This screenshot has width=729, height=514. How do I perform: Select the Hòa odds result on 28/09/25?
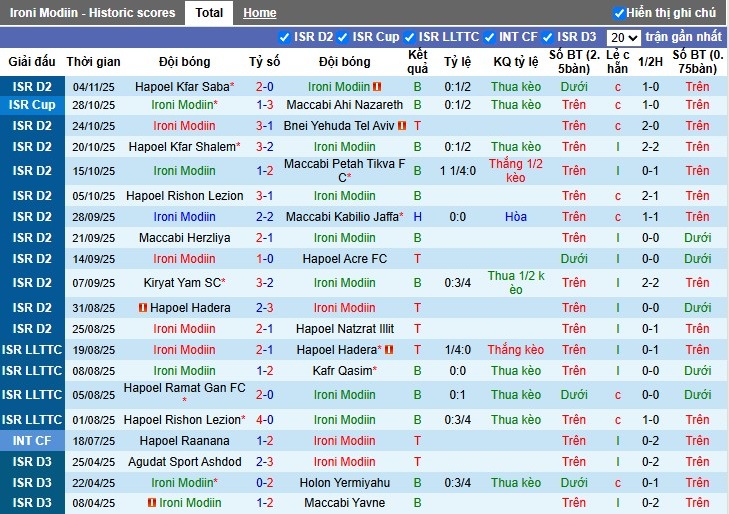point(516,217)
